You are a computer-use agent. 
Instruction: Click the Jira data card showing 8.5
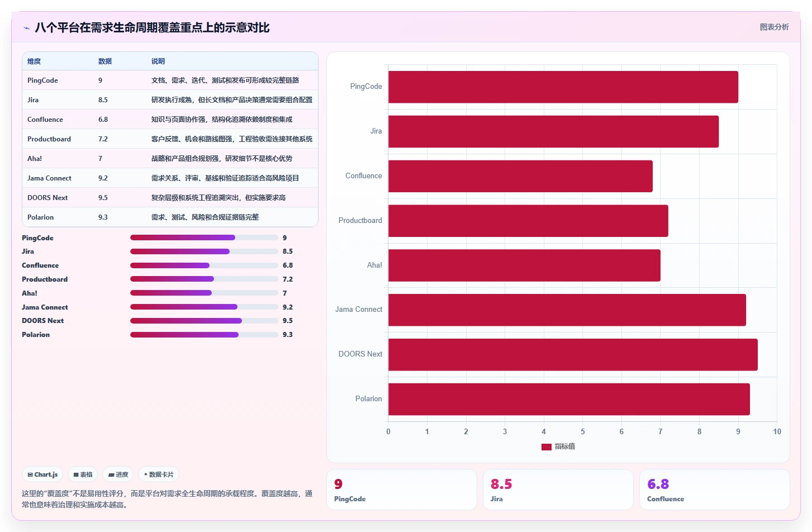558,490
